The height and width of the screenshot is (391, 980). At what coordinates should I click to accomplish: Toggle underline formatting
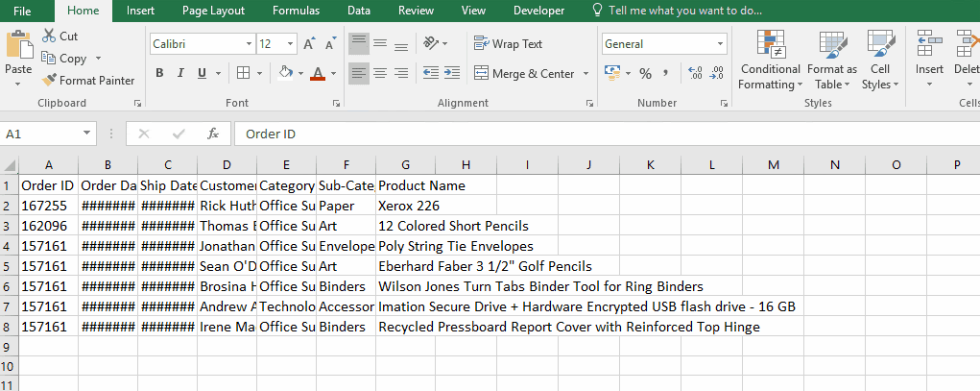point(202,73)
